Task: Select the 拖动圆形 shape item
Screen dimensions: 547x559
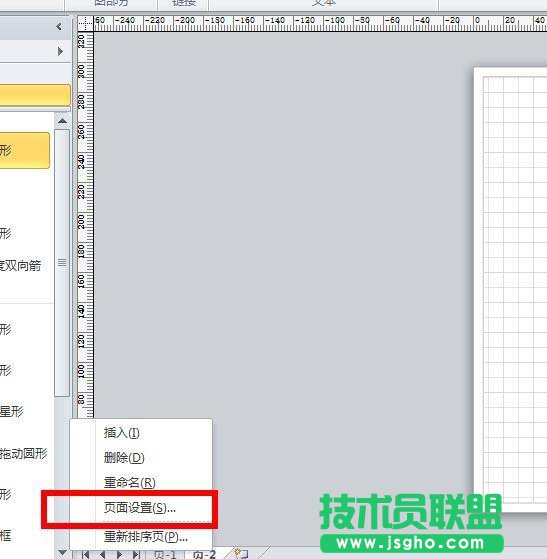Action: [24, 453]
